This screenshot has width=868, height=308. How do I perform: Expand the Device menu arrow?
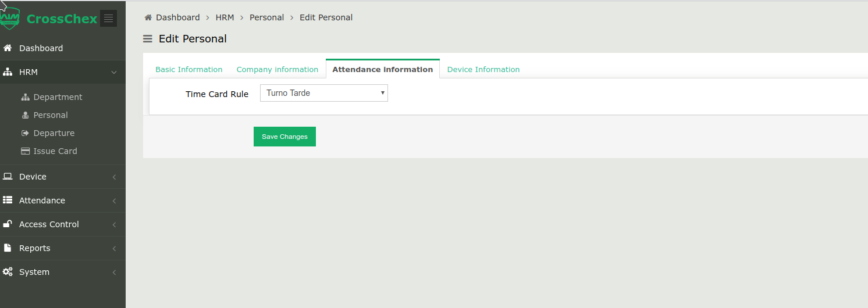pyautogui.click(x=114, y=177)
